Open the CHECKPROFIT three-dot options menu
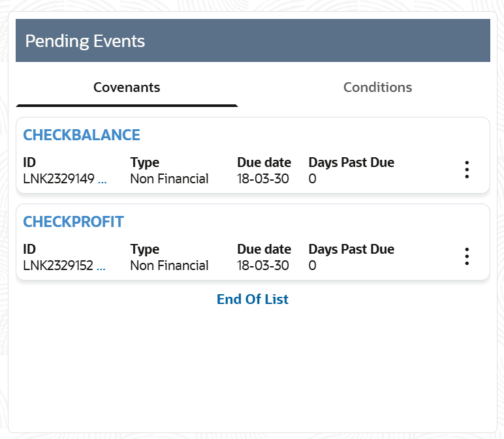504x439 pixels. [x=467, y=256]
